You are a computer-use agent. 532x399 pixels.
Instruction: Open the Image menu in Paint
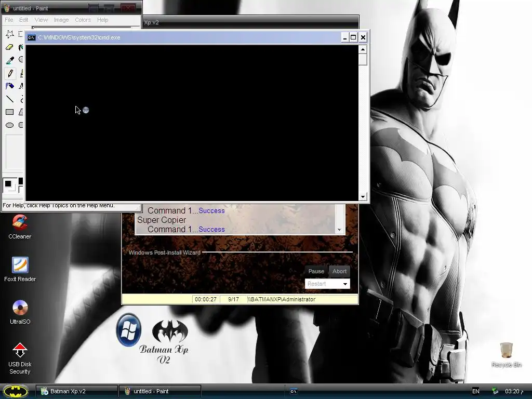61,20
